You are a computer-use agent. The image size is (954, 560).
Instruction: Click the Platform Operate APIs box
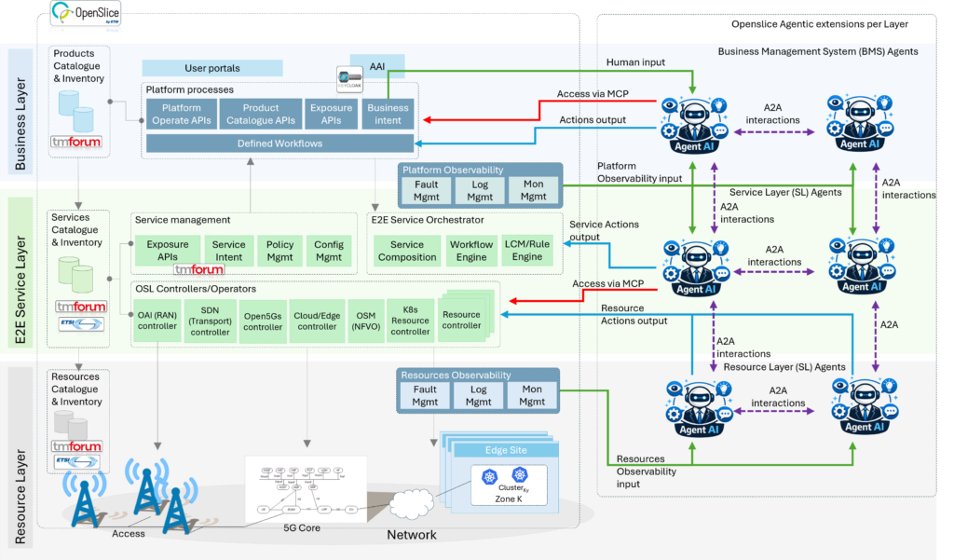[181, 114]
